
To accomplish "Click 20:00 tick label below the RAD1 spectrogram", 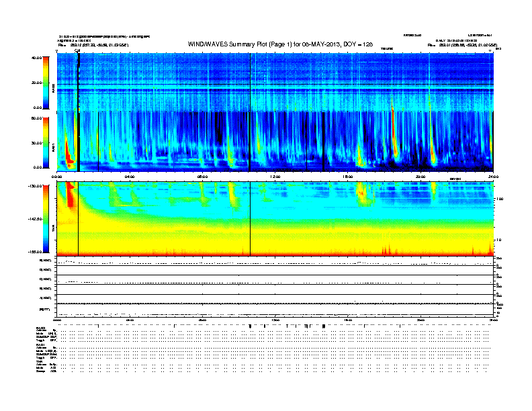I will pyautogui.click(x=420, y=177).
